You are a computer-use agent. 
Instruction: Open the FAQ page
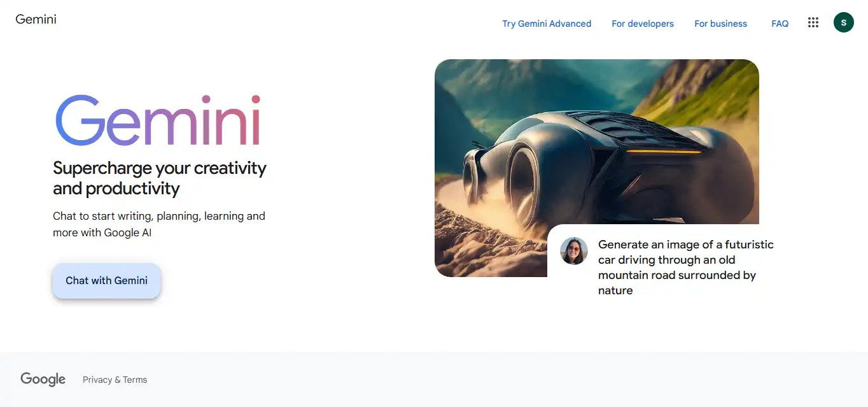780,24
